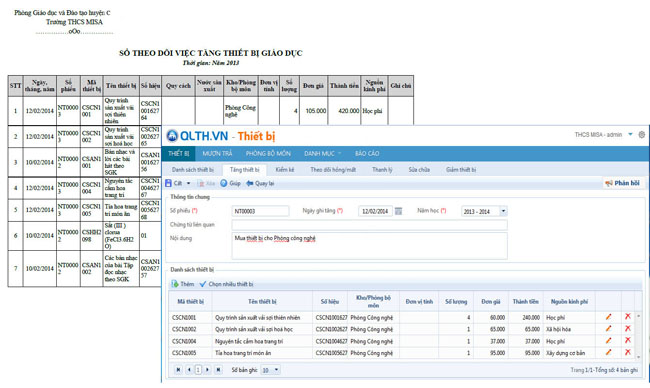Click Chọn nhiều thiết bị button
Viewport: 650px width, 388px height.
tap(226, 284)
